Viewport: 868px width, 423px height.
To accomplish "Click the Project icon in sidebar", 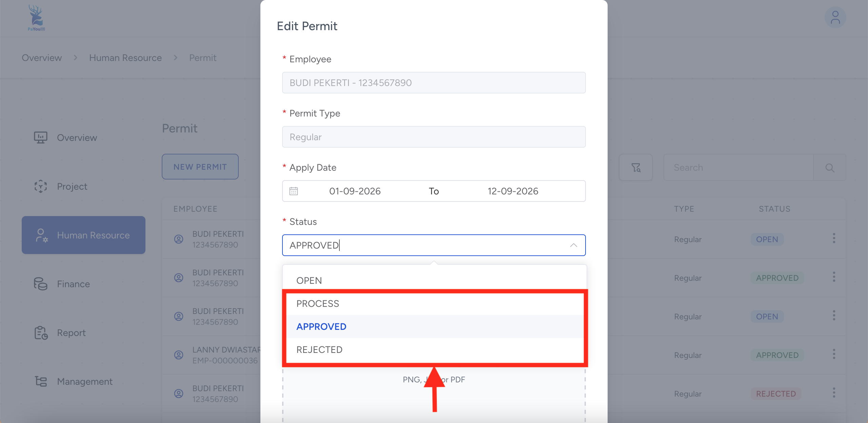I will [40, 186].
